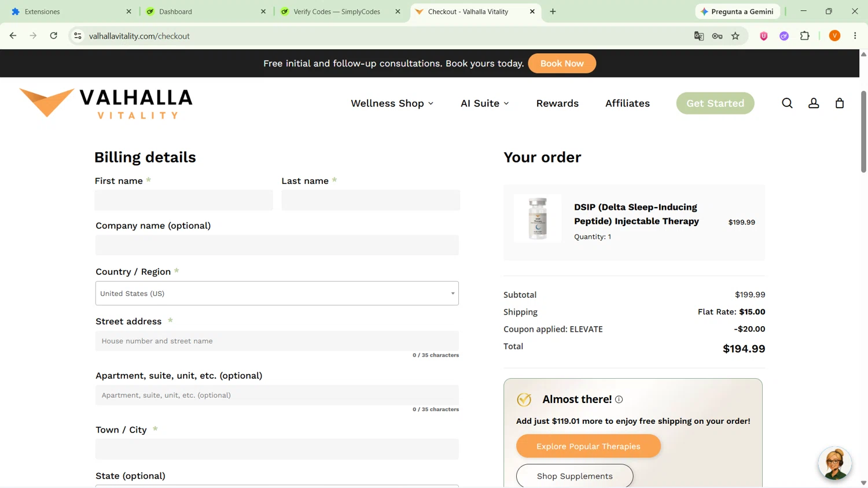Open the chat assistant avatar
This screenshot has width=868, height=488.
834,463
